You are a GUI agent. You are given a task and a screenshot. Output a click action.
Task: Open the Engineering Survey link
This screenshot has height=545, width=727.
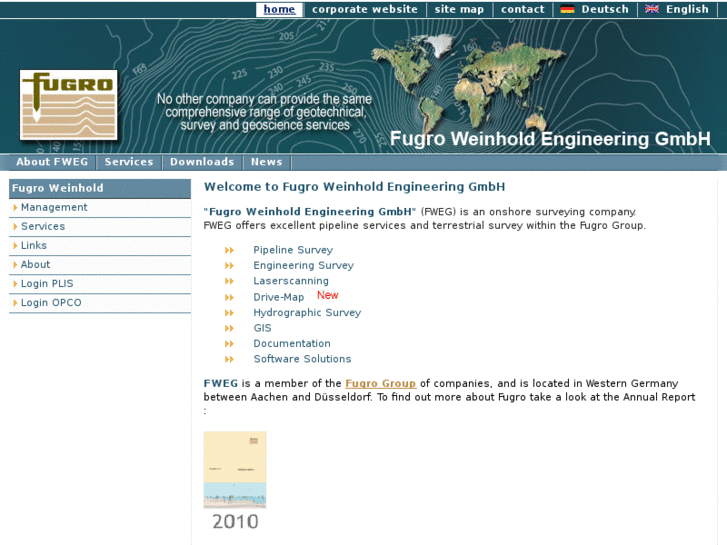point(303,265)
